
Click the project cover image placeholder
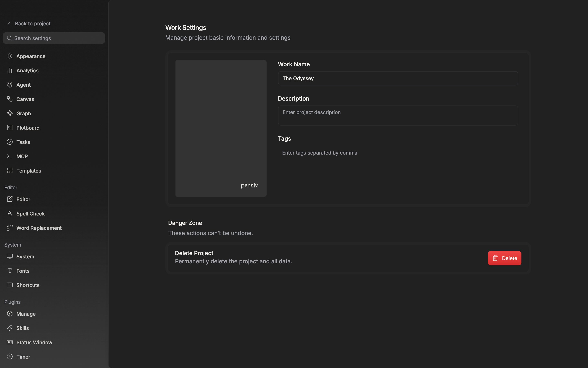[221, 128]
